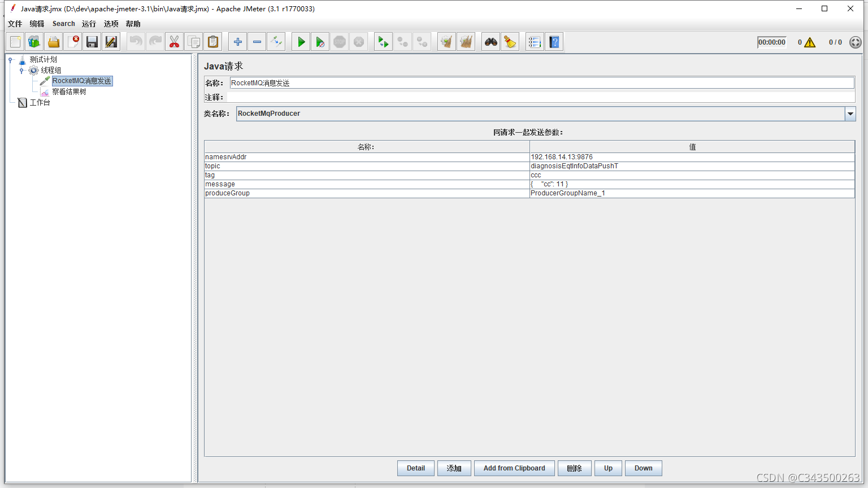Click the 删除 button
The height and width of the screenshot is (488, 868).
pos(574,468)
